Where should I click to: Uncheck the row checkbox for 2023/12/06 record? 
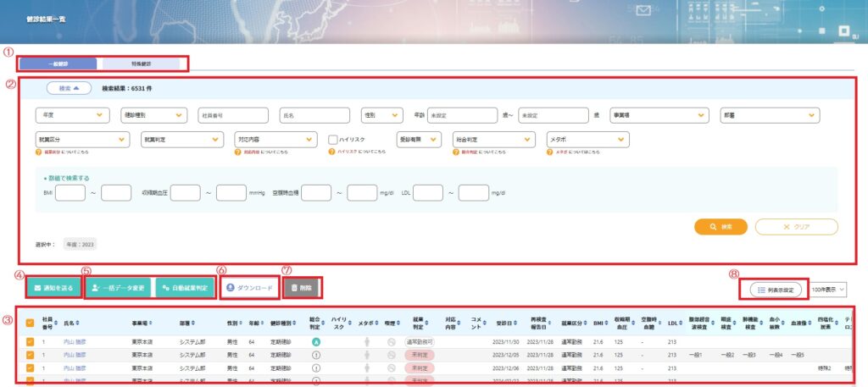click(x=31, y=368)
